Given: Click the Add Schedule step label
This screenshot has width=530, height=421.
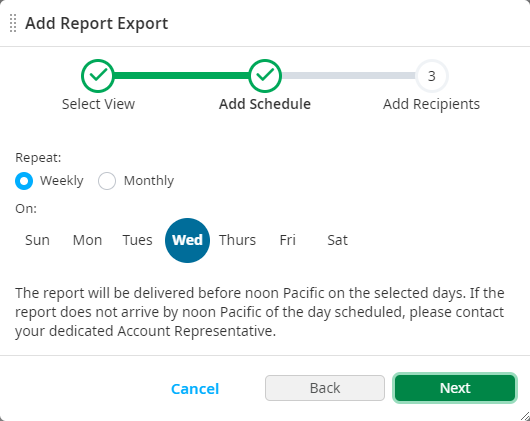Looking at the screenshot, I should [x=265, y=104].
